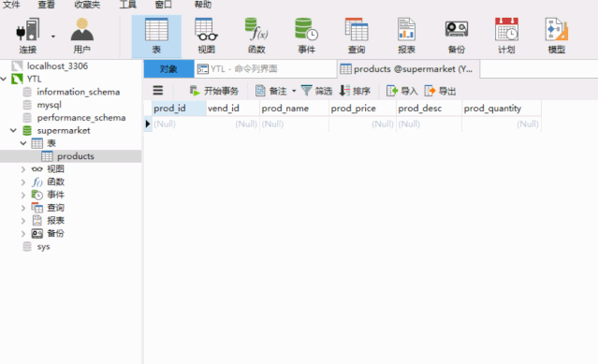Open the 工具 menu

(128, 5)
